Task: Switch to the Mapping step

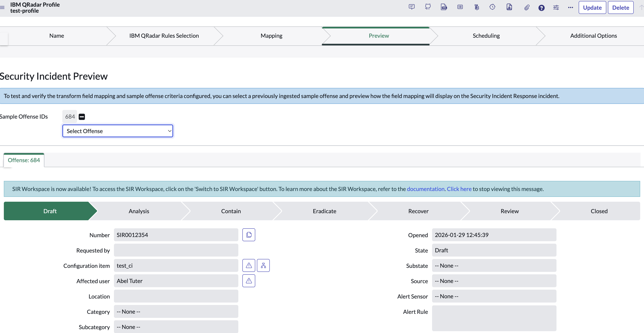Action: [x=272, y=36]
